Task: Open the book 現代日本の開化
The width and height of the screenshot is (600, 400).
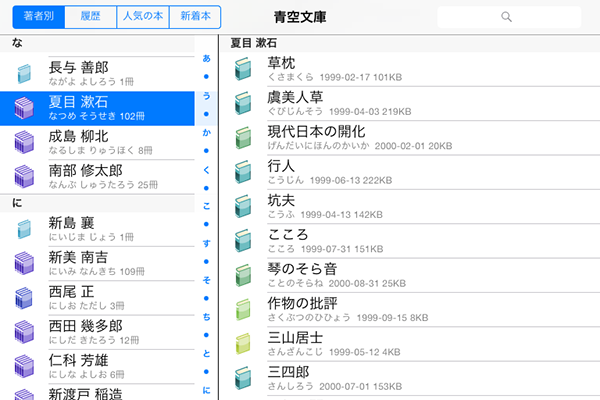Action: tap(410, 138)
